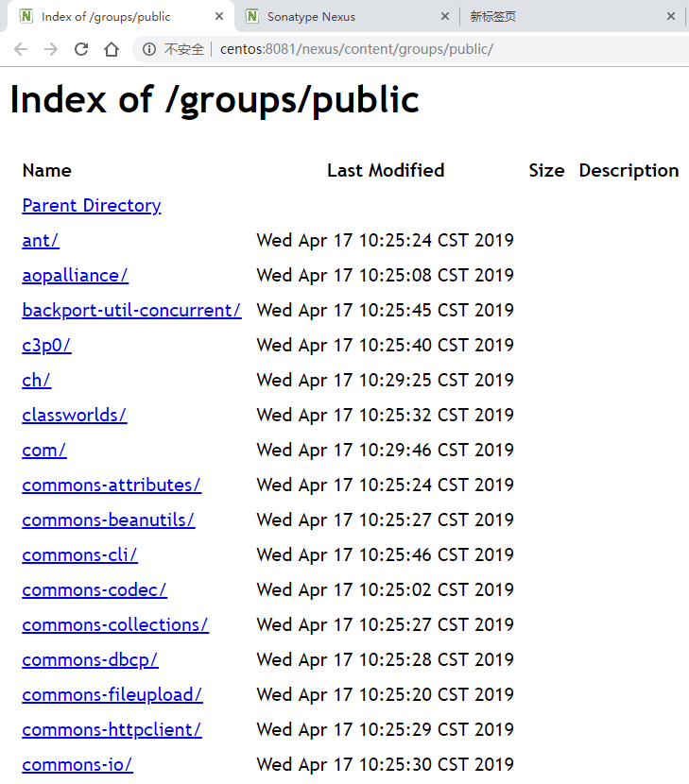The height and width of the screenshot is (784, 689).
Task: Open the commons-codec/ link
Action: pos(95,590)
